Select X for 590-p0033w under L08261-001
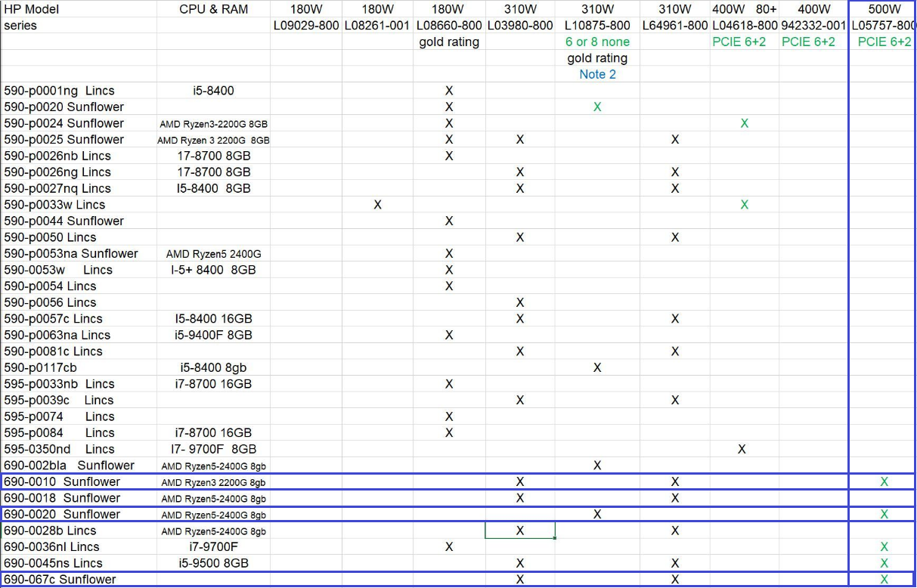The width and height of the screenshot is (917, 588). coord(376,204)
